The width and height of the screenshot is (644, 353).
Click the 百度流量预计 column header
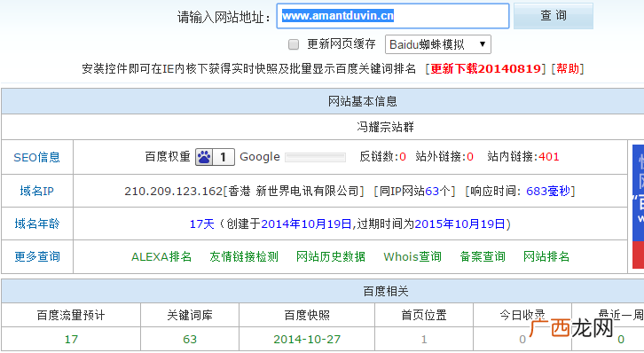click(x=71, y=315)
